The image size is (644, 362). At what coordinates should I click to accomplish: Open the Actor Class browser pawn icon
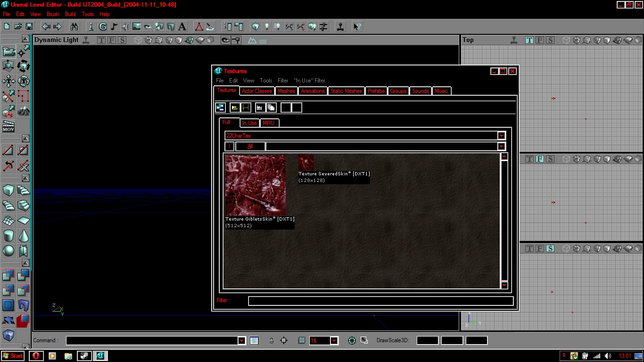[91, 26]
